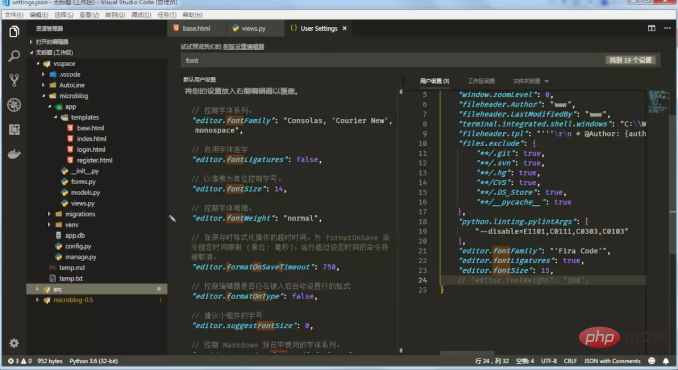Collapse the 无标题 (工作区) section
Screen dimensions: 678x370
97,53
